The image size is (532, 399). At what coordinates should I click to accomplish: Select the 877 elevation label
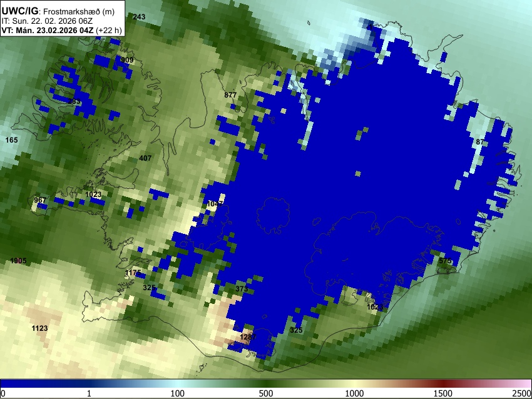pyautogui.click(x=230, y=95)
